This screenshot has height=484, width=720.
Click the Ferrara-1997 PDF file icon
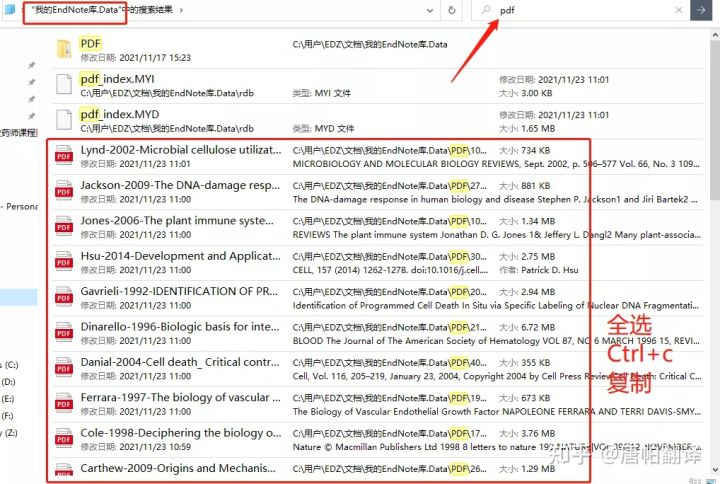pyautogui.click(x=64, y=404)
